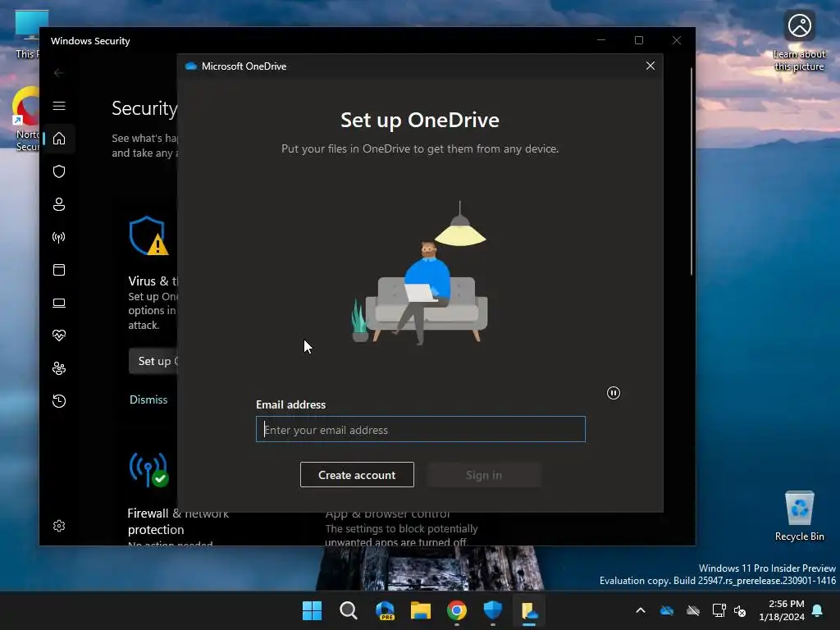
Task: Show hidden system tray icons
Action: click(640, 610)
